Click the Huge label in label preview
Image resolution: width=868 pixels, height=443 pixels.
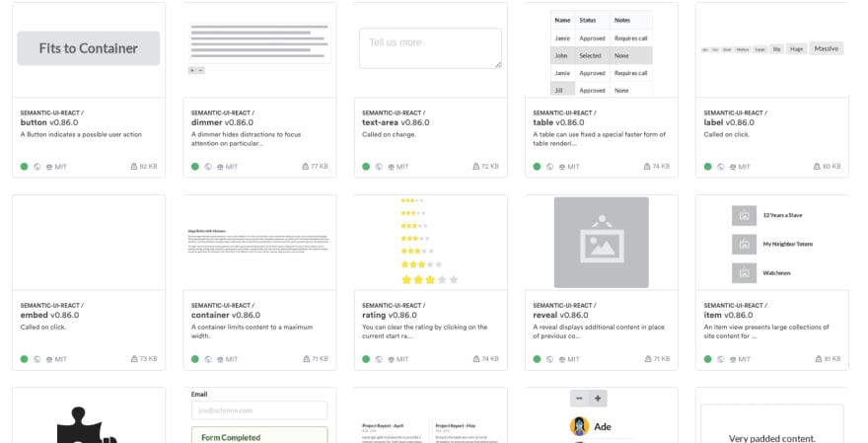click(796, 49)
